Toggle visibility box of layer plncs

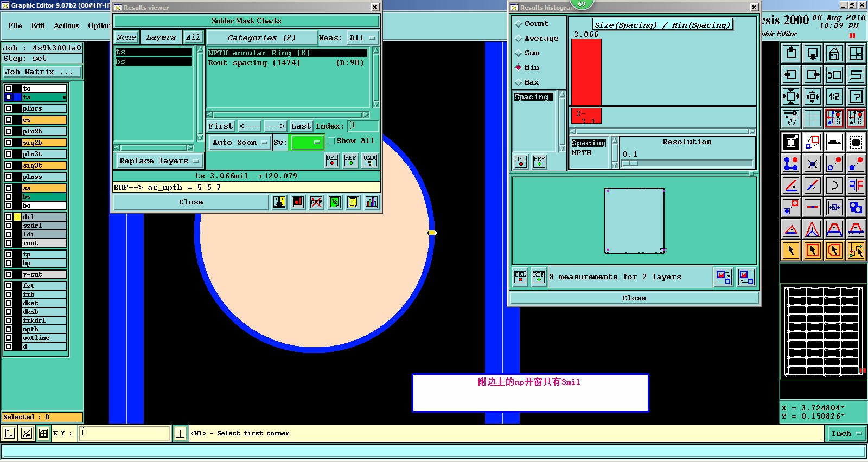click(x=9, y=108)
